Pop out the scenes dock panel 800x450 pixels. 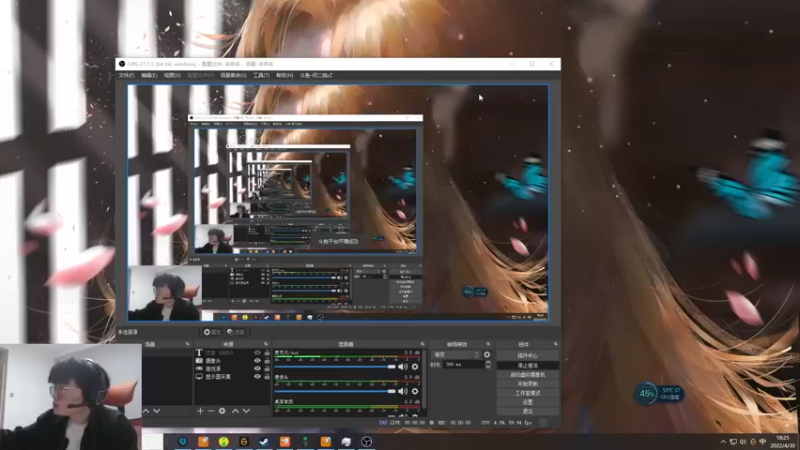tap(187, 344)
